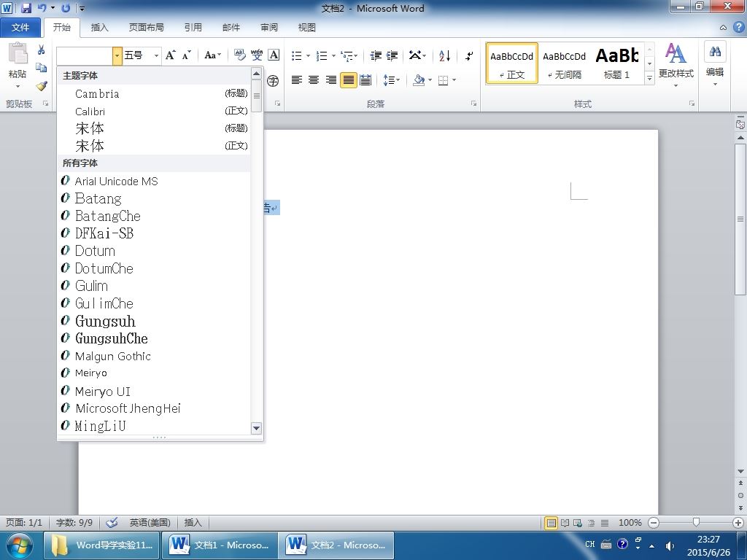Undo the last action
This screenshot has width=747, height=560.
[42, 8]
